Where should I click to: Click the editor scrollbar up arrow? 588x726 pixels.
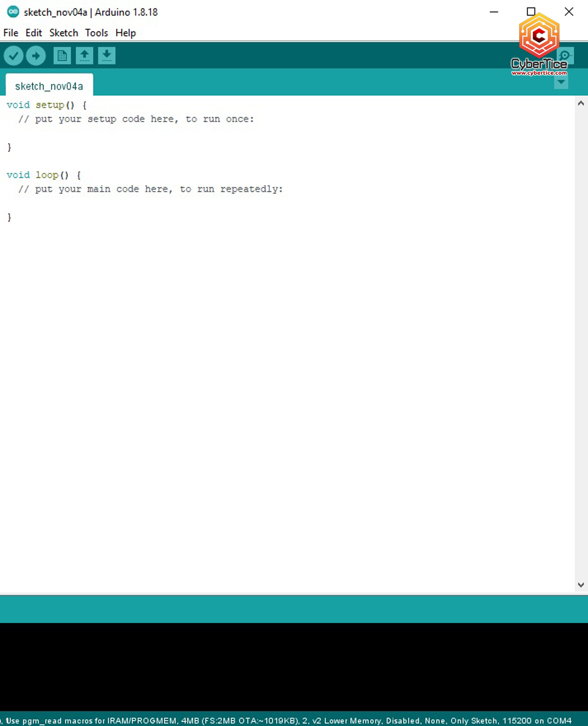[x=581, y=103]
